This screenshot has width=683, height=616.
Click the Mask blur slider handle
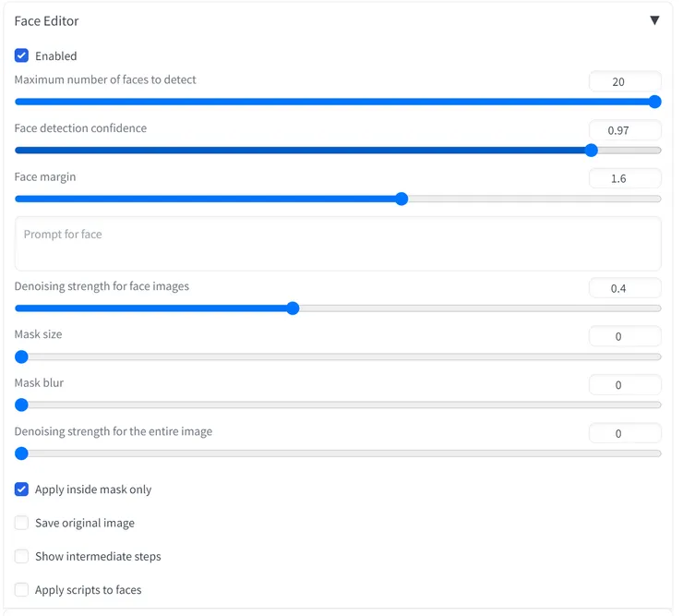(22, 405)
